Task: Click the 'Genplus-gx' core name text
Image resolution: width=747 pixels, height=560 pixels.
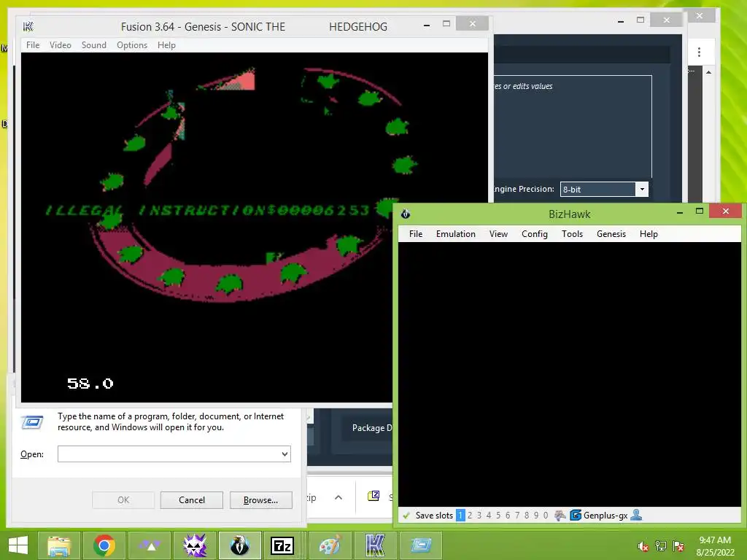Action: click(x=605, y=516)
